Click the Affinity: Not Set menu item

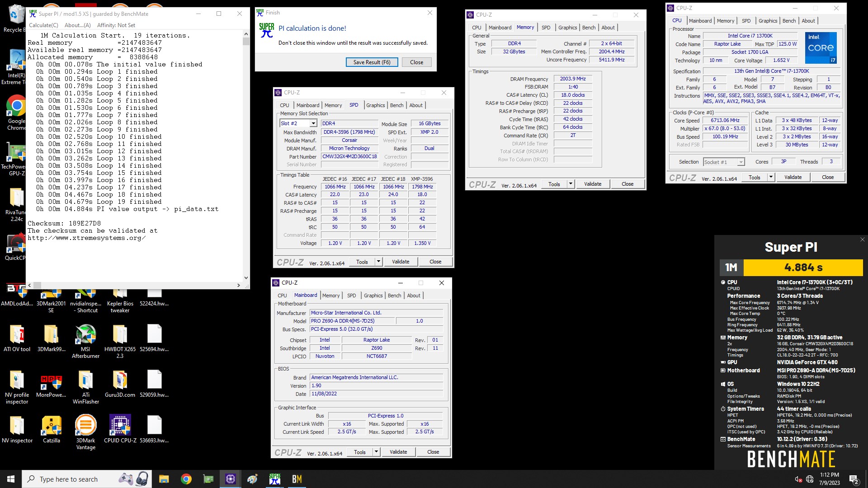pyautogui.click(x=116, y=25)
